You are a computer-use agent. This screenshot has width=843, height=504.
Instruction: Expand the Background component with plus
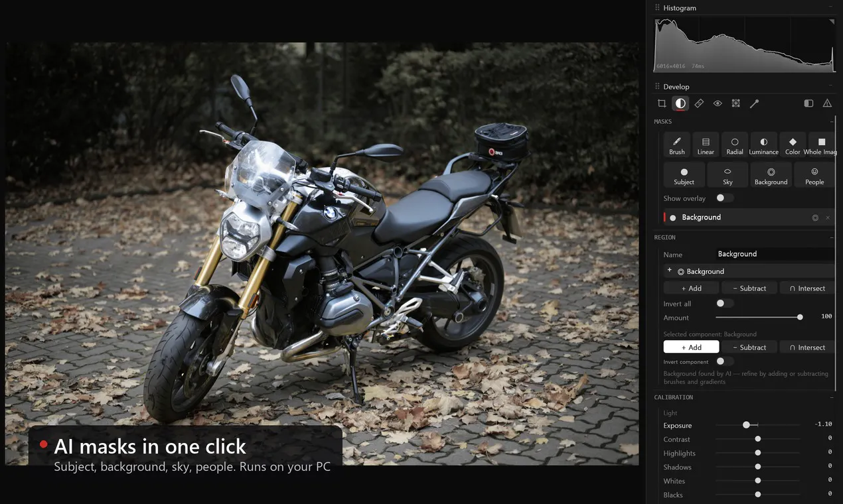[669, 271]
